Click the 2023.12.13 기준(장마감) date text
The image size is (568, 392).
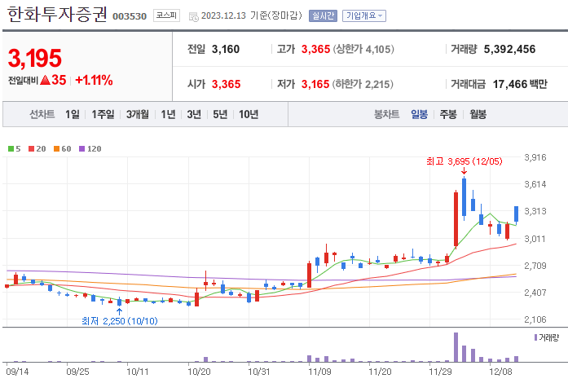point(251,16)
